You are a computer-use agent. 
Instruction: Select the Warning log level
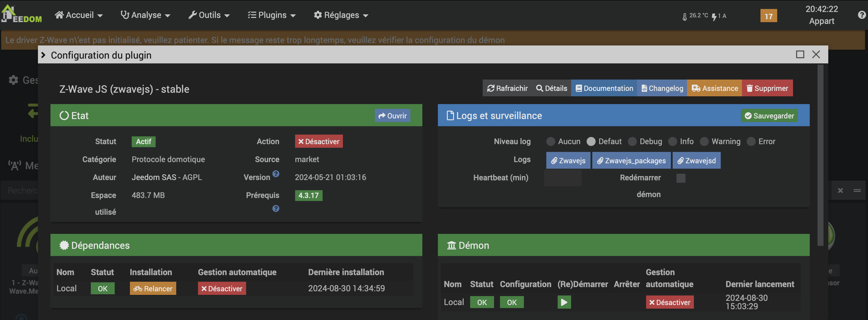[x=704, y=141]
